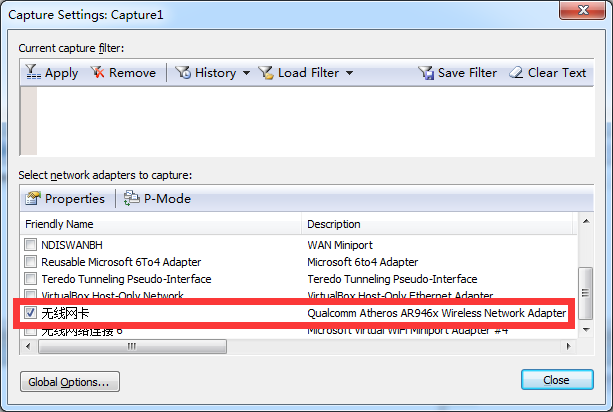This screenshot has height=412, width=613.
Task: Click the Clear Text eraser icon
Action: 516,72
